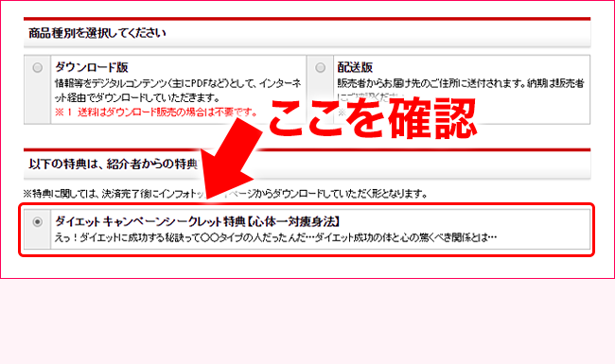
Task: Click the ここを確認 annotation text
Action: (x=373, y=118)
